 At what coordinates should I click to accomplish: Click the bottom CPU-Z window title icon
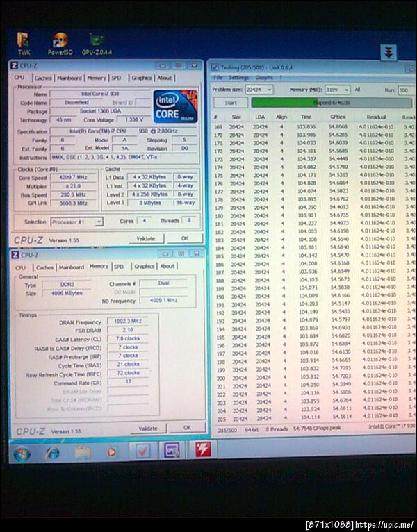[x=15, y=255]
